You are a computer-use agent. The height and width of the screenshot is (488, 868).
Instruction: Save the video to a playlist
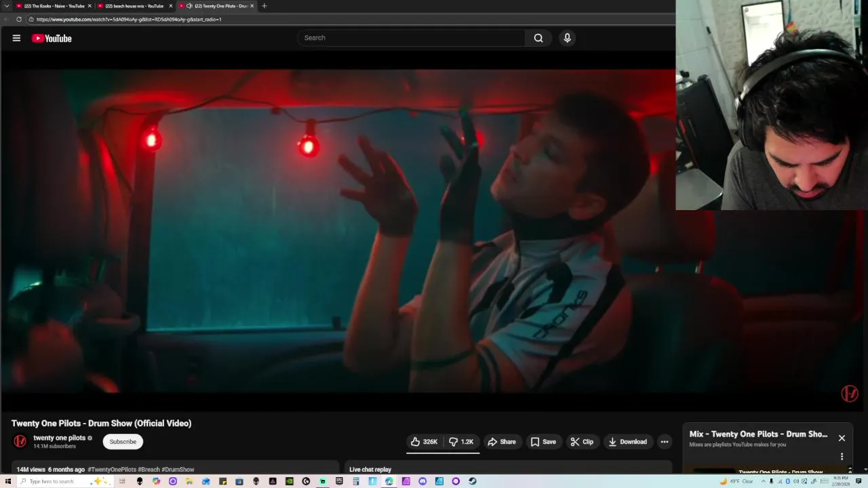click(543, 442)
